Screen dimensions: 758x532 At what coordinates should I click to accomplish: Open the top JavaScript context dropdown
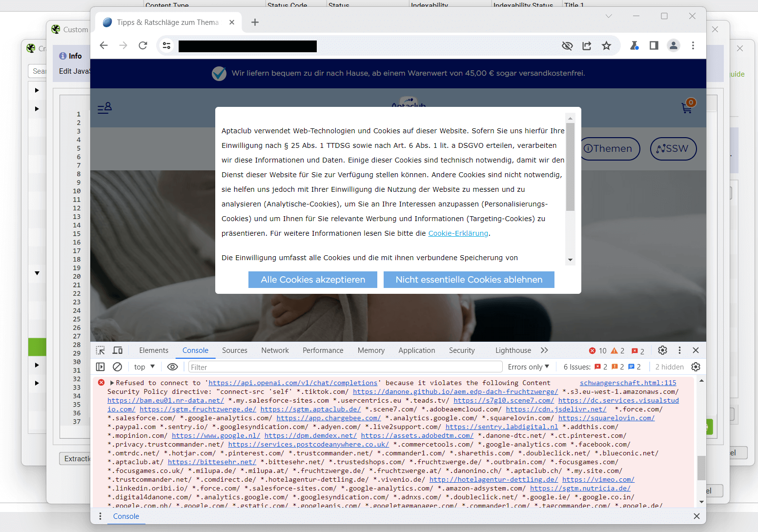(144, 367)
